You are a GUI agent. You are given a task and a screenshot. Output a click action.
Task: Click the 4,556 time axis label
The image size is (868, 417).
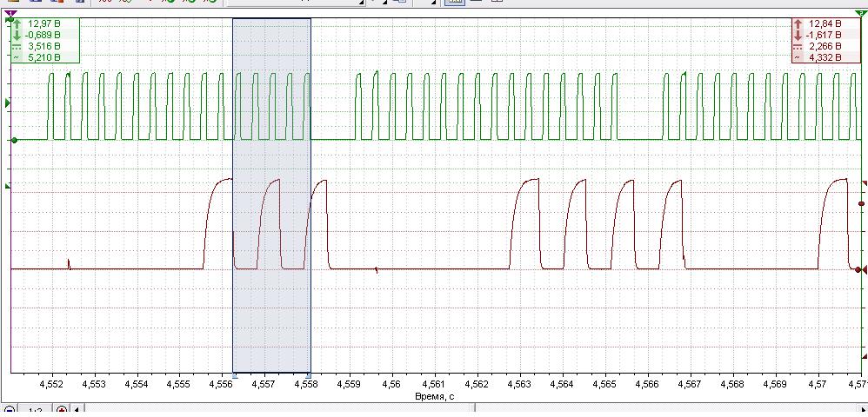[222, 384]
